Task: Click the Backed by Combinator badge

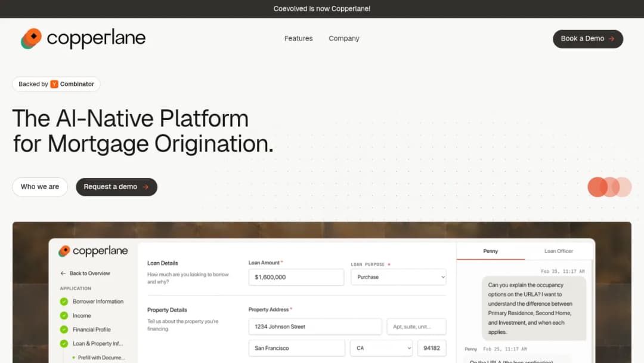Action: pyautogui.click(x=56, y=84)
